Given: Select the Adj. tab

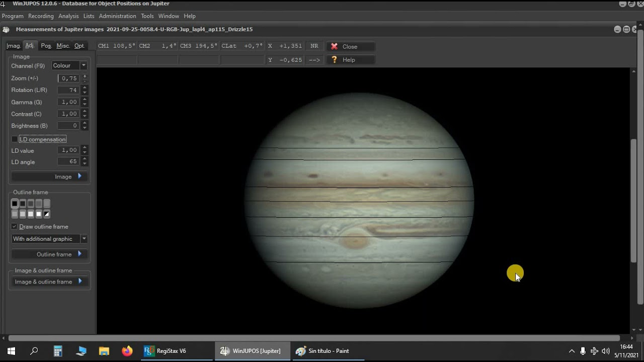Looking at the screenshot, I should (x=30, y=45).
